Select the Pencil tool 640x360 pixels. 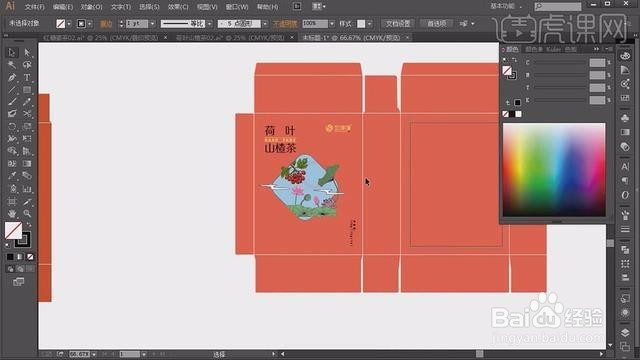pyautogui.click(x=27, y=102)
